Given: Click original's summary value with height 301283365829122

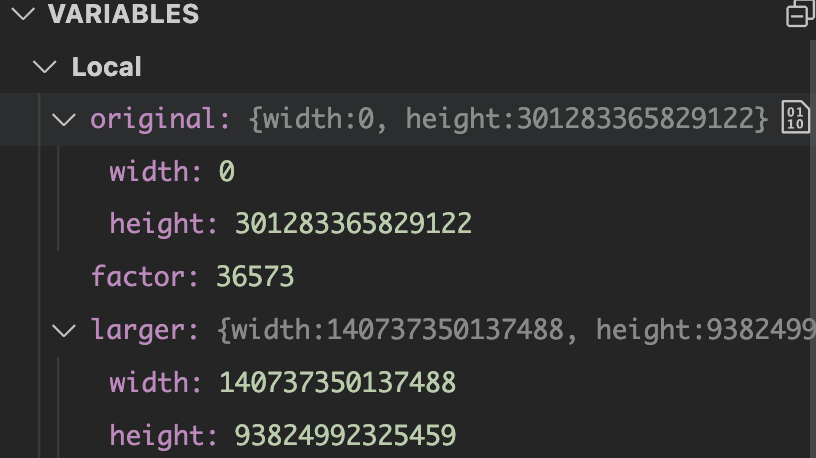Looking at the screenshot, I should [508, 119].
